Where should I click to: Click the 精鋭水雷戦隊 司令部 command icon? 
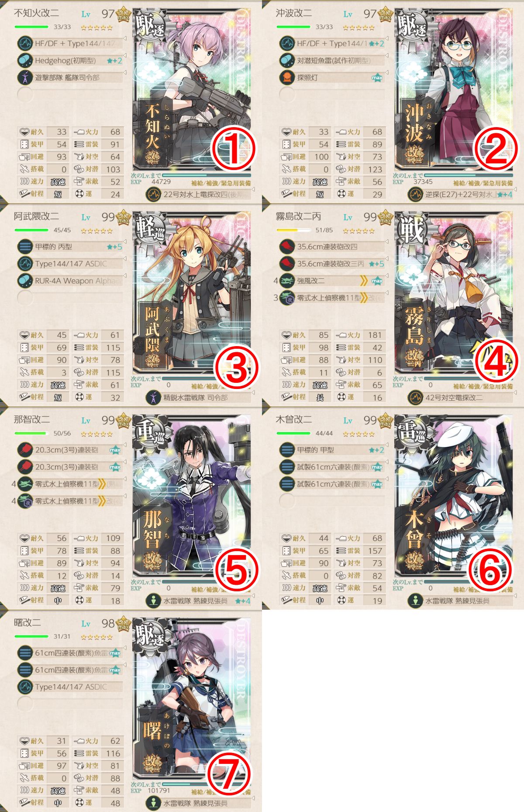pyautogui.click(x=153, y=397)
